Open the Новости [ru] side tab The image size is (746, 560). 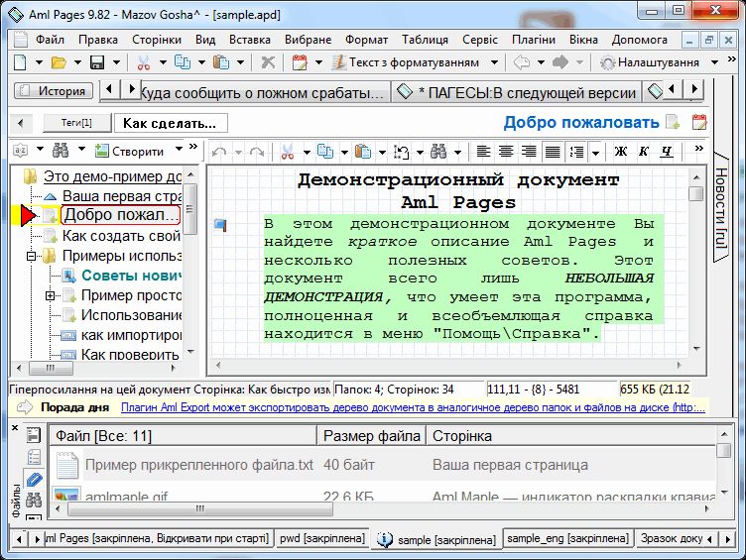click(x=721, y=208)
